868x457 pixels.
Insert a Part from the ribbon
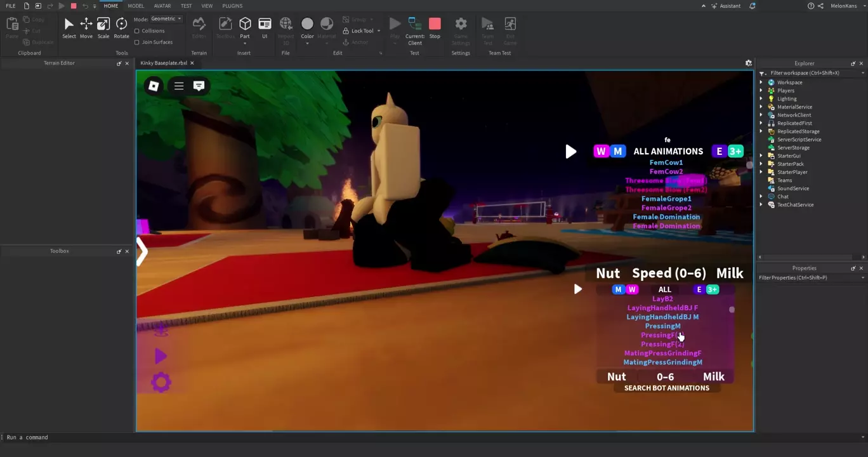pyautogui.click(x=245, y=24)
